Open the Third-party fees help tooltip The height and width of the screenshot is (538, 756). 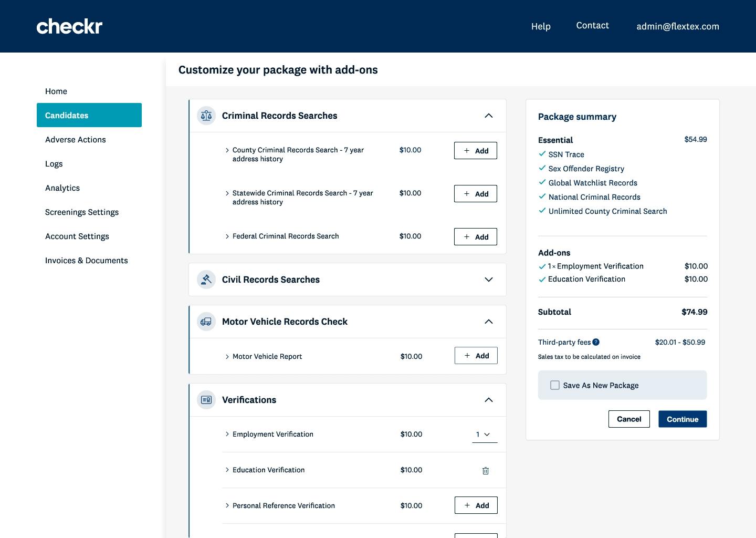pos(596,342)
